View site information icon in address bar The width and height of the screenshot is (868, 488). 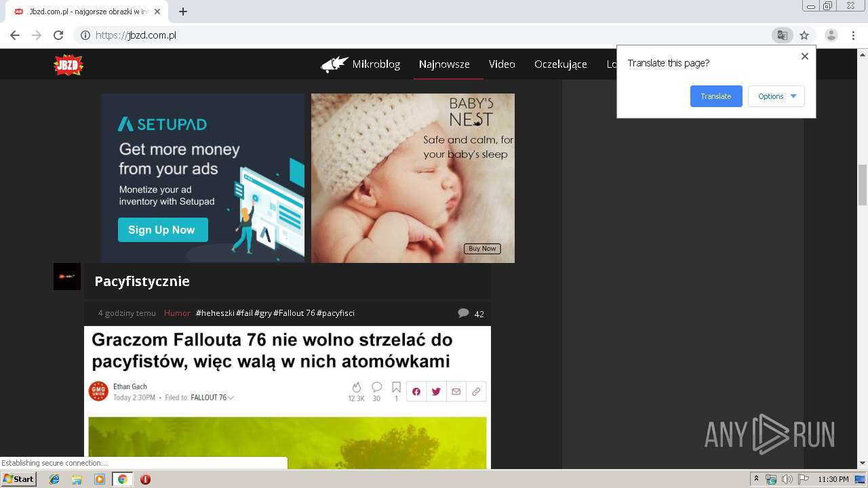tap(85, 35)
